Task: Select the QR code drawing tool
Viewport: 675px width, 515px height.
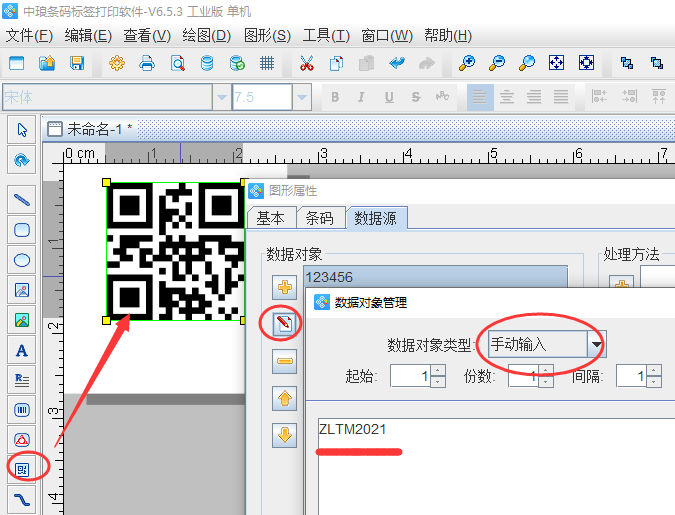Action: (22, 467)
